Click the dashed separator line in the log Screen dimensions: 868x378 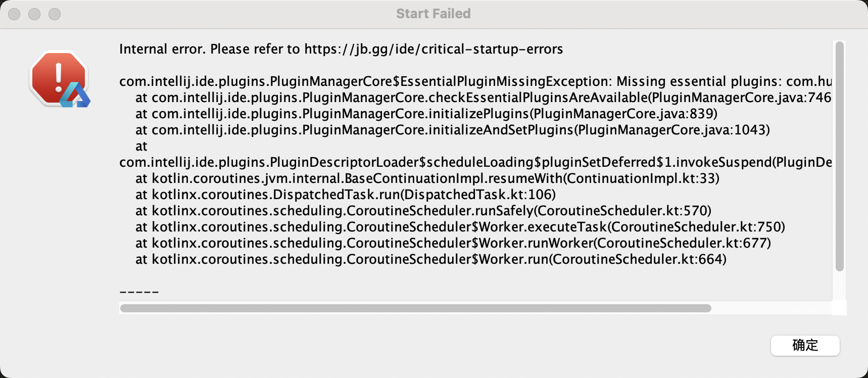point(139,292)
